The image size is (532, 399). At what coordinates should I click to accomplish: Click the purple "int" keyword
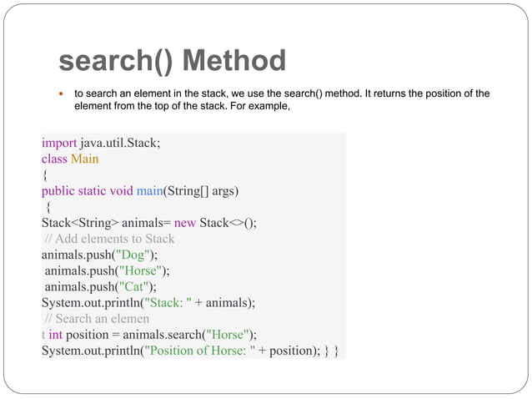click(x=57, y=334)
